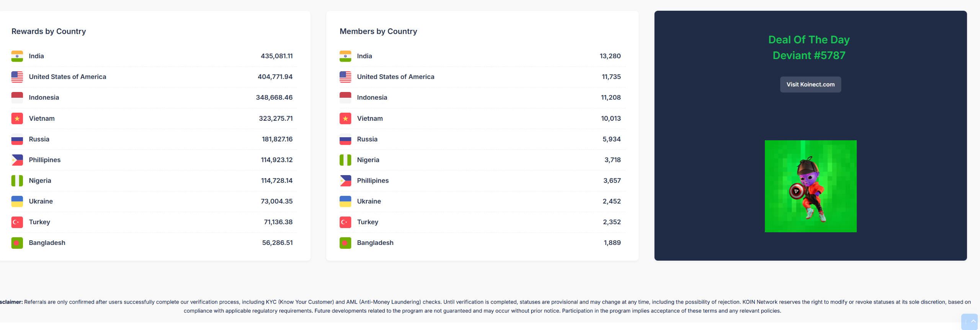Click India flag in Rewards by Country
Image resolution: width=980 pixels, height=330 pixels.
point(17,56)
